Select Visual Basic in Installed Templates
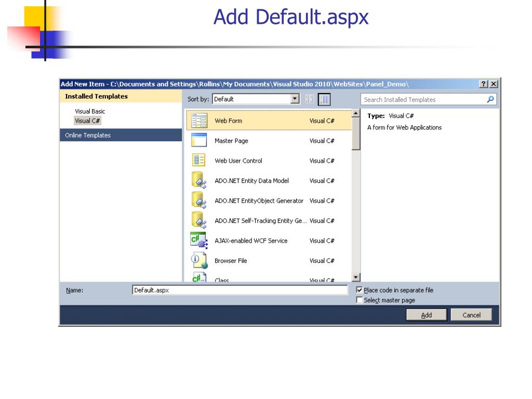The height and width of the screenshot is (399, 532). [90, 112]
